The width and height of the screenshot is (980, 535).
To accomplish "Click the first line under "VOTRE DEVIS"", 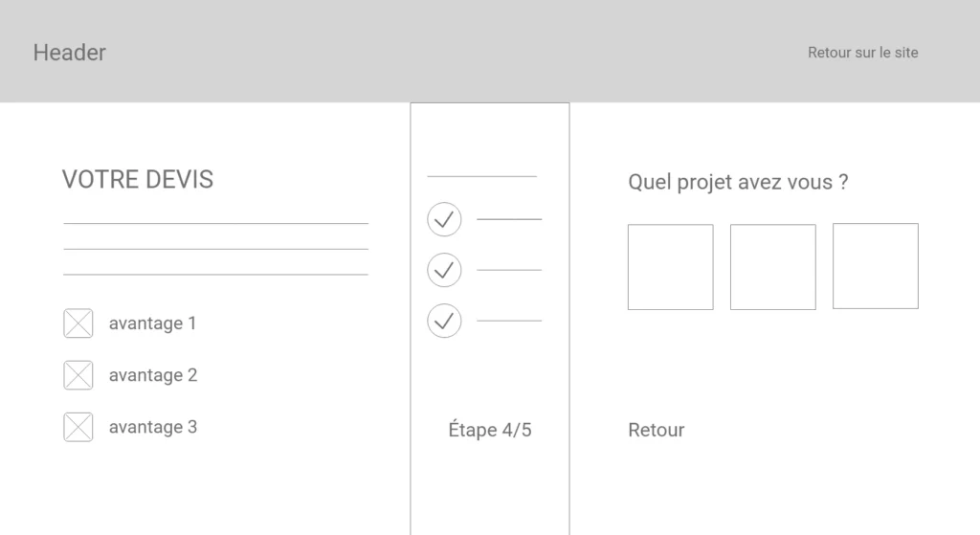I will coord(215,223).
